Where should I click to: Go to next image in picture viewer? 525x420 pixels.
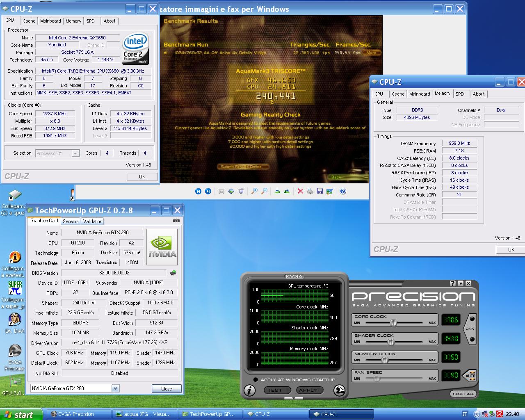[208, 191]
